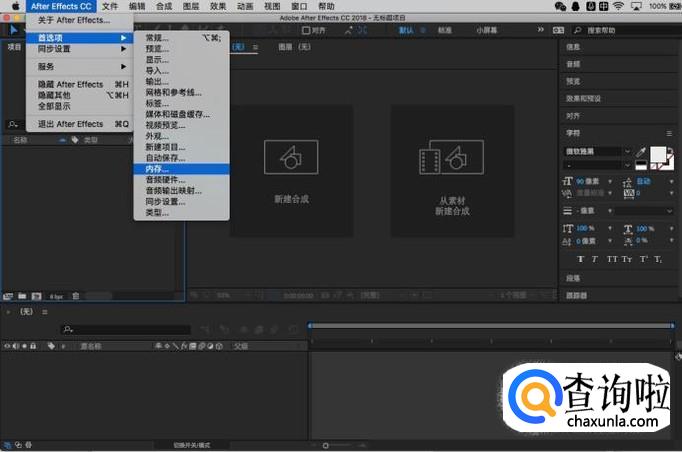
Task: Click black and white swatch reset
Action: pyautogui.click(x=641, y=165)
